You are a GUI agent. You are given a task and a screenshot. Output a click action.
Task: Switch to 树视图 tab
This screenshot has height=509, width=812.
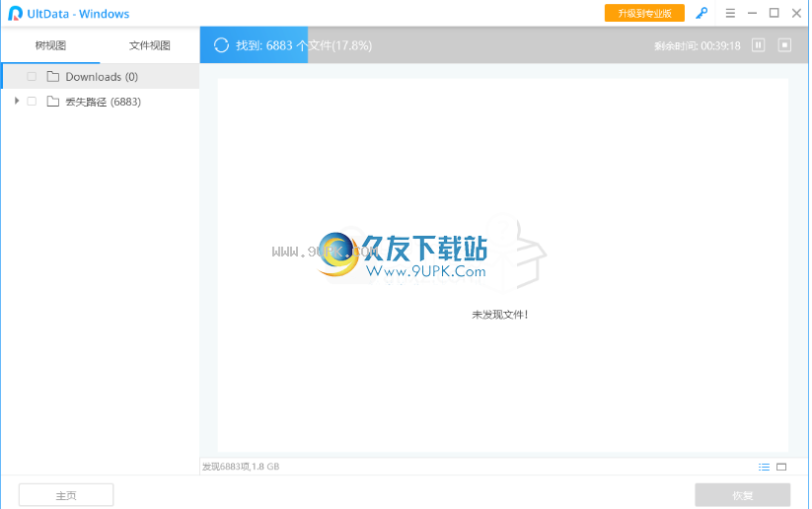(x=50, y=45)
